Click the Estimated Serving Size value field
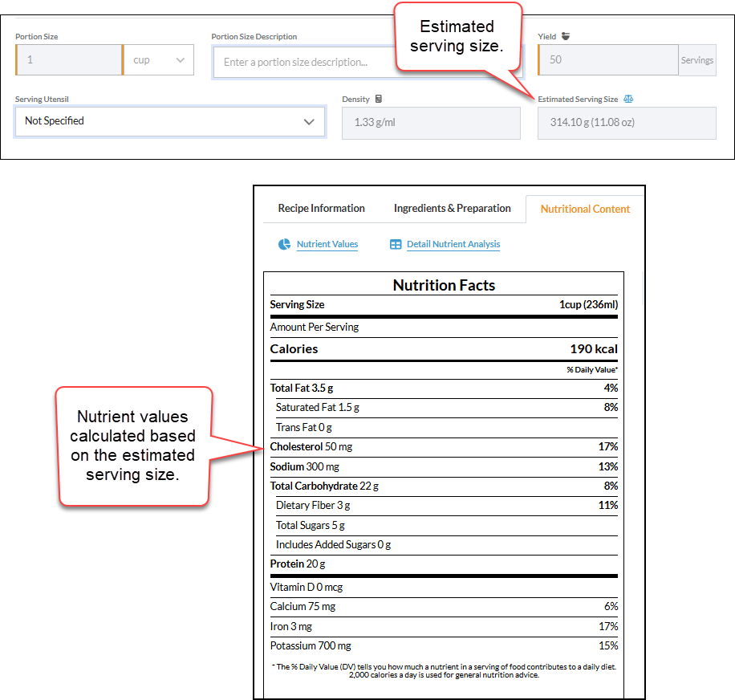The width and height of the screenshot is (735, 700). coord(627,123)
